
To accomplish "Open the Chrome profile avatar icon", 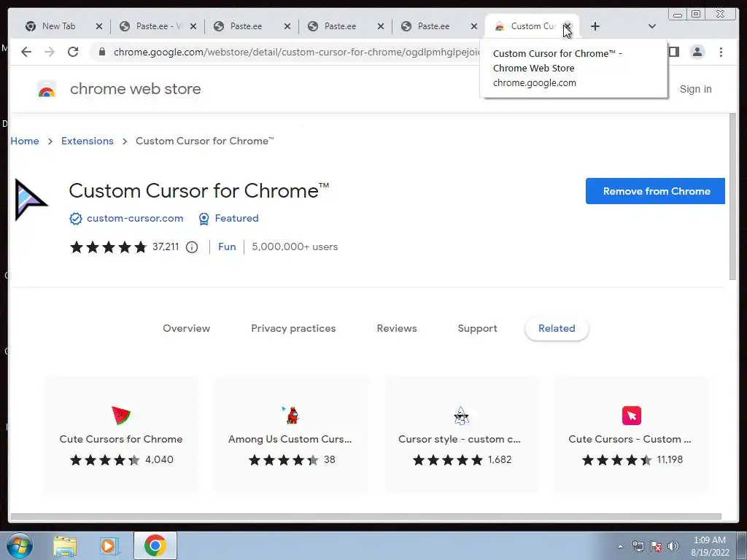I will coord(697,52).
